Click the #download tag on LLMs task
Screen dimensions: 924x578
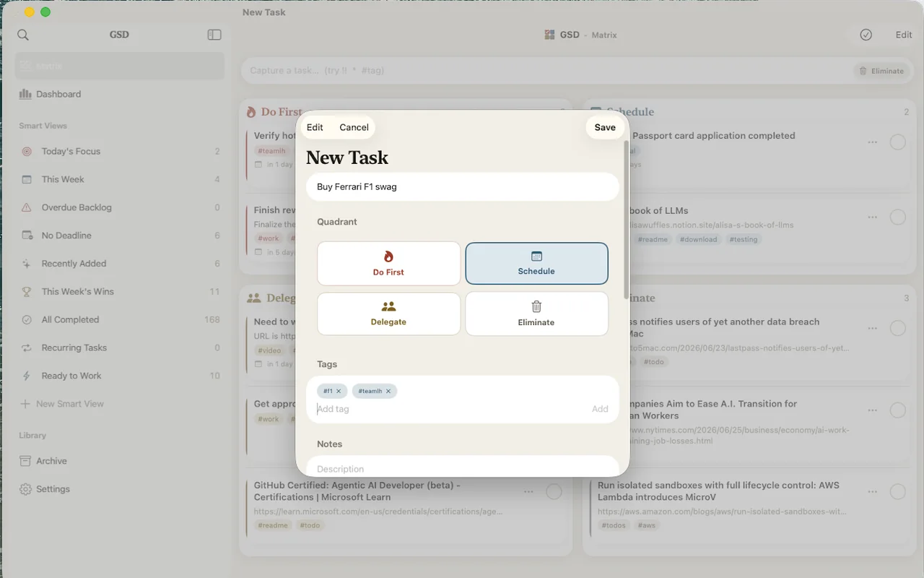click(x=698, y=239)
